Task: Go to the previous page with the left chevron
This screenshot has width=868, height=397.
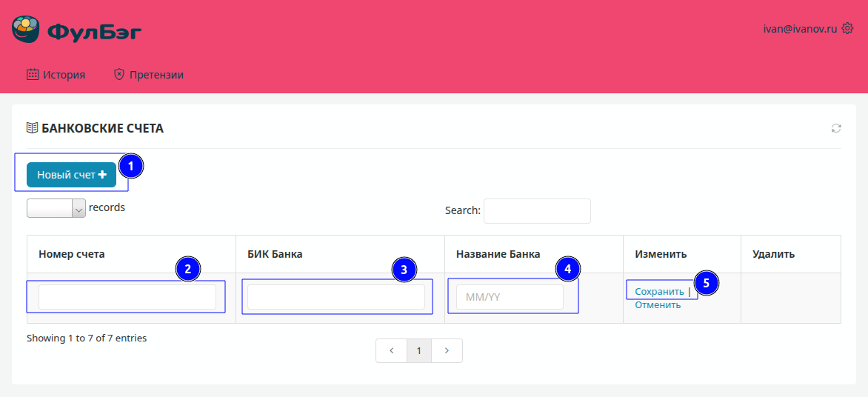Action: (391, 350)
